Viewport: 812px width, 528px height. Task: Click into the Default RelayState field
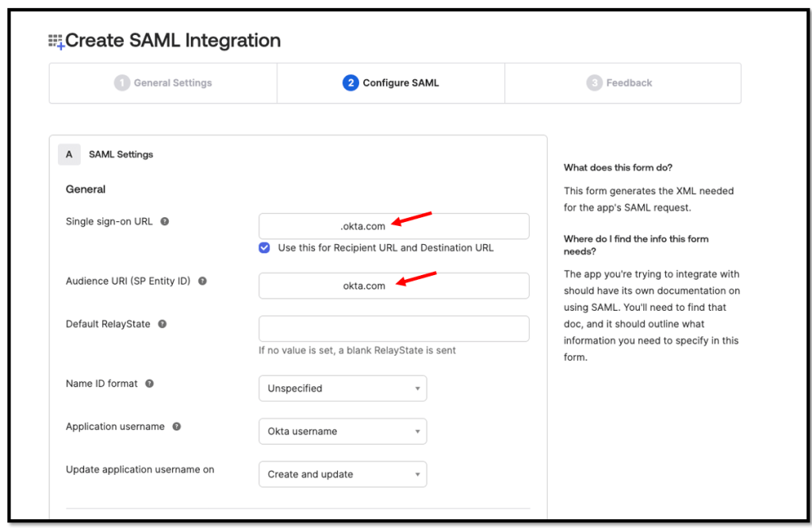393,329
